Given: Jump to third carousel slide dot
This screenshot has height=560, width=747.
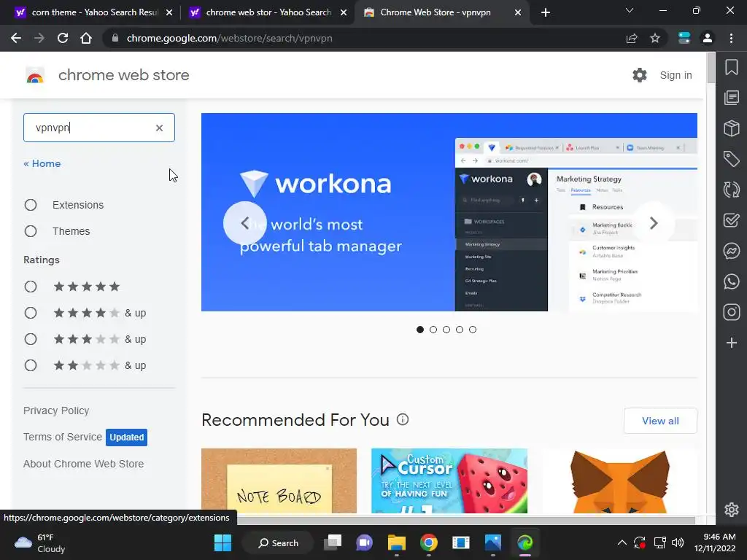Looking at the screenshot, I should [x=446, y=330].
